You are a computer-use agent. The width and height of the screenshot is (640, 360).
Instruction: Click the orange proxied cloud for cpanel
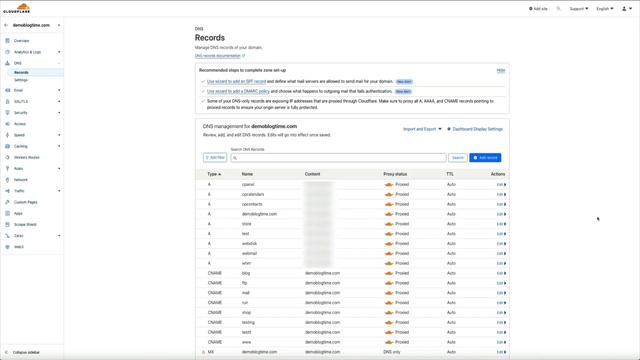point(389,184)
